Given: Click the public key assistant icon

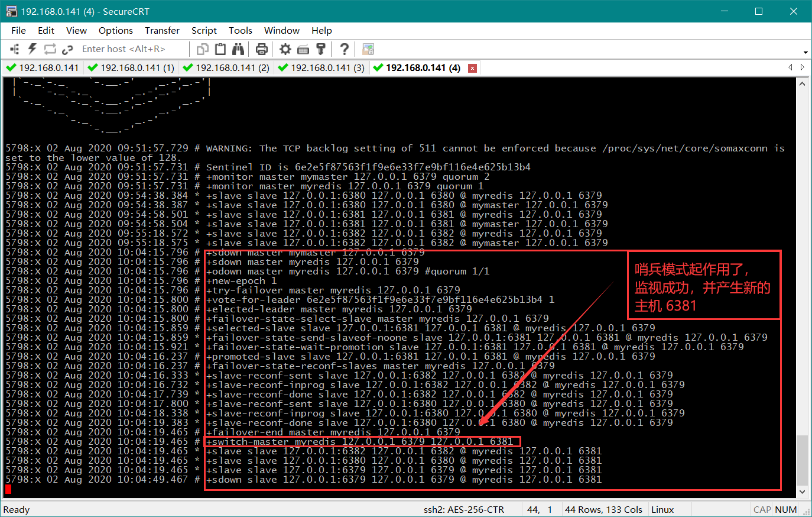Looking at the screenshot, I should pyautogui.click(x=321, y=49).
